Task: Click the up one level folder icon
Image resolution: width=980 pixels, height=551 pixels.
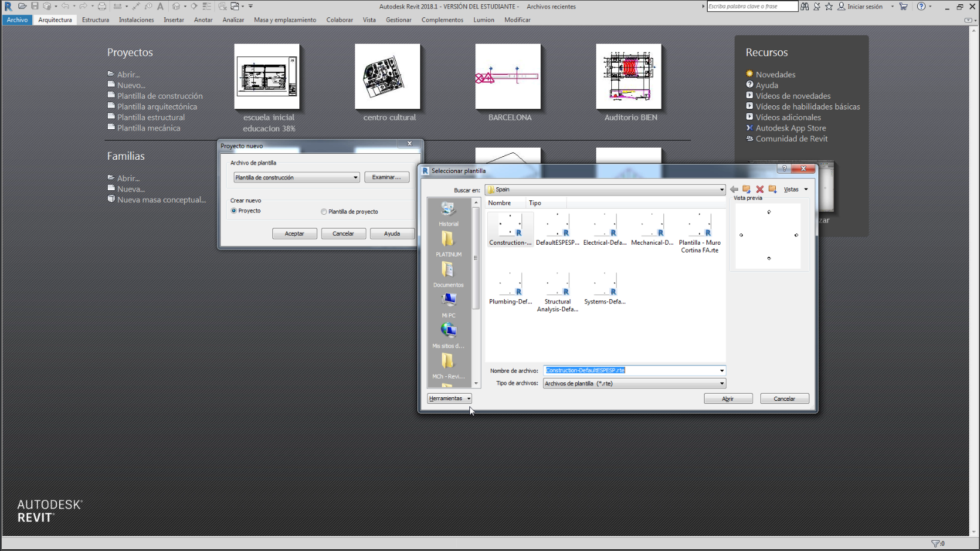Action: [x=747, y=189]
